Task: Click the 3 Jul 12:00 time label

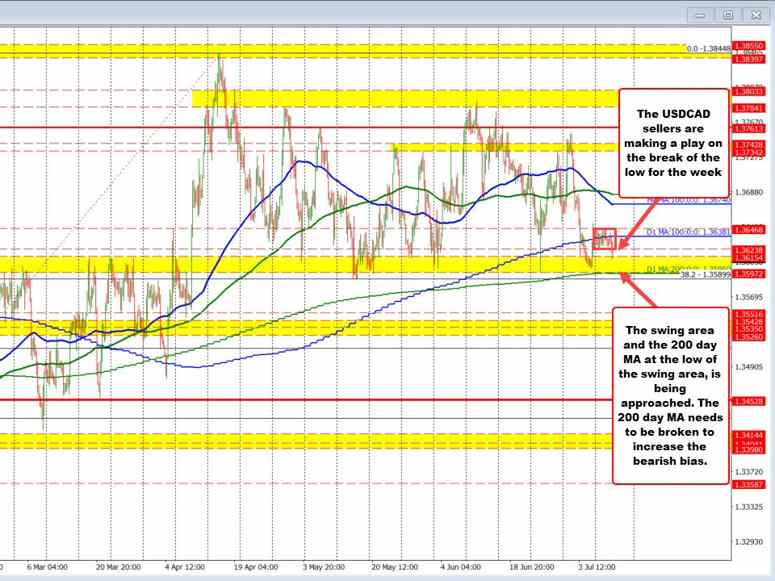Action: point(598,567)
